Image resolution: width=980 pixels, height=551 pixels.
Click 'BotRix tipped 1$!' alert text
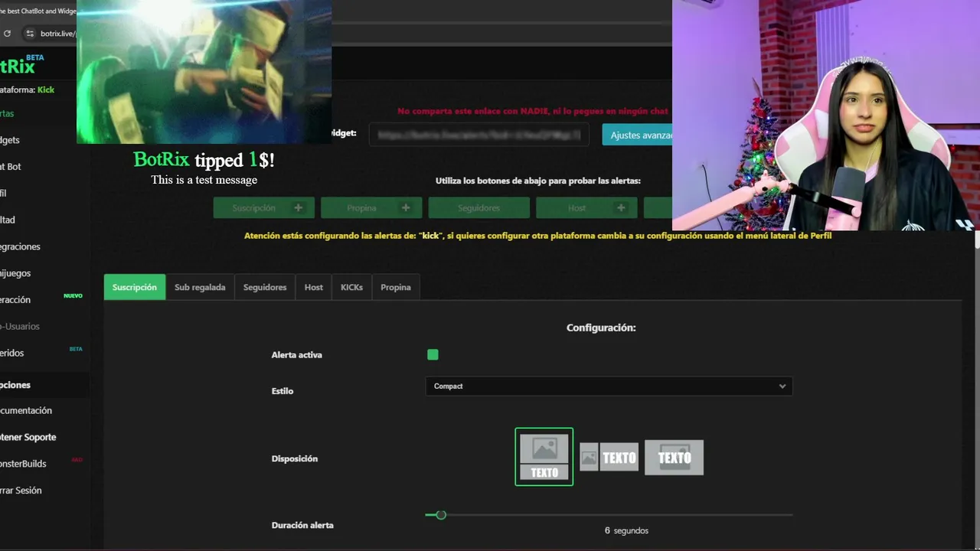204,160
